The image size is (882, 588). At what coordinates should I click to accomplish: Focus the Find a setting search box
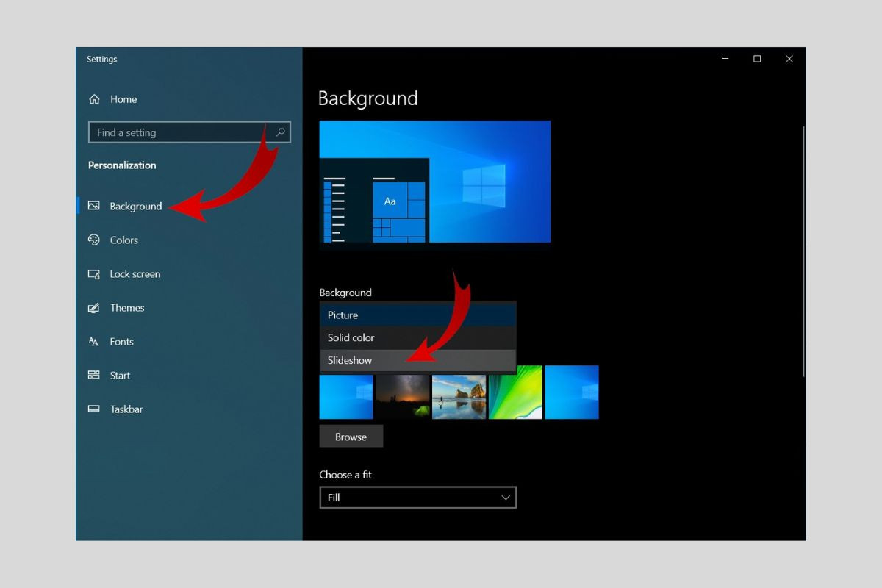[189, 132]
